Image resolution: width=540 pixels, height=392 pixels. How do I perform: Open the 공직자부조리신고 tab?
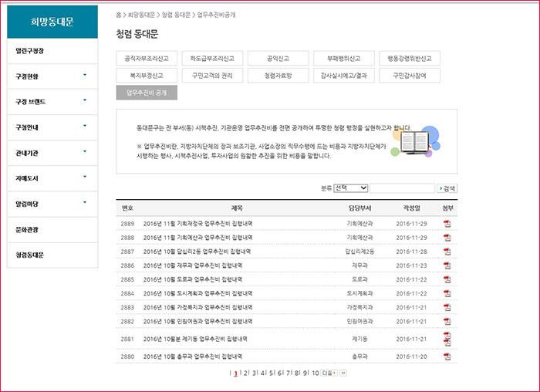[147, 58]
